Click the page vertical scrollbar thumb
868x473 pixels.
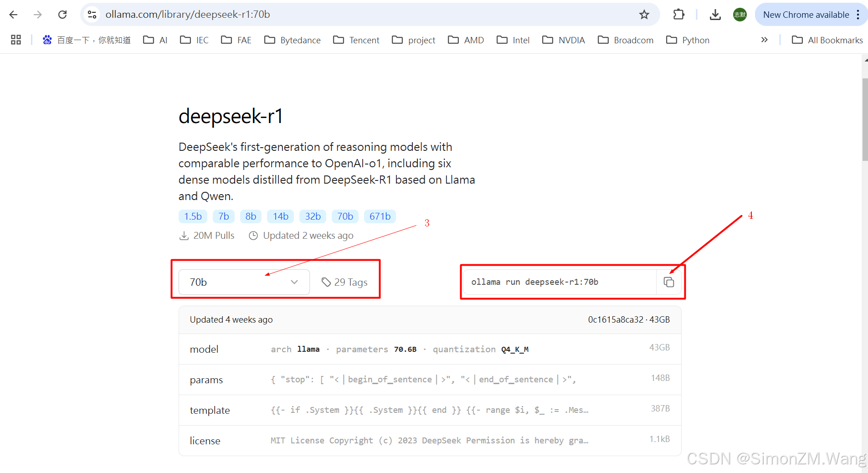click(x=865, y=119)
